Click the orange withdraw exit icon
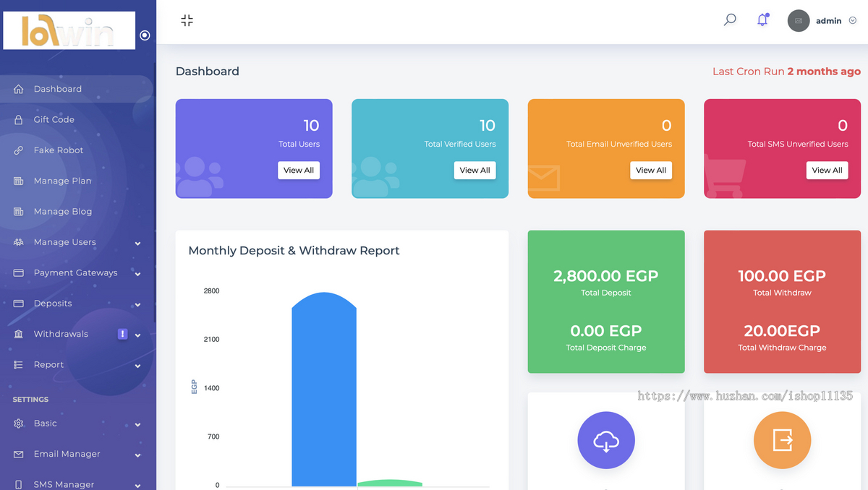868x490 pixels. [782, 440]
